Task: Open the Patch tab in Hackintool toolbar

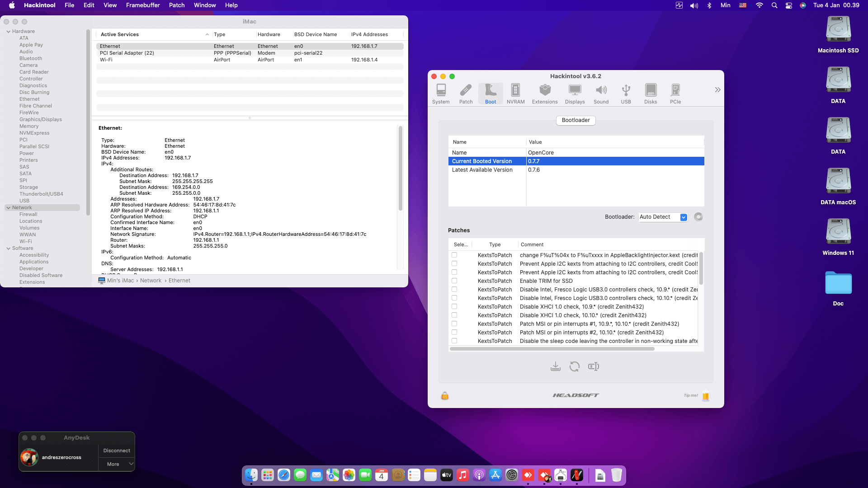Action: click(466, 94)
